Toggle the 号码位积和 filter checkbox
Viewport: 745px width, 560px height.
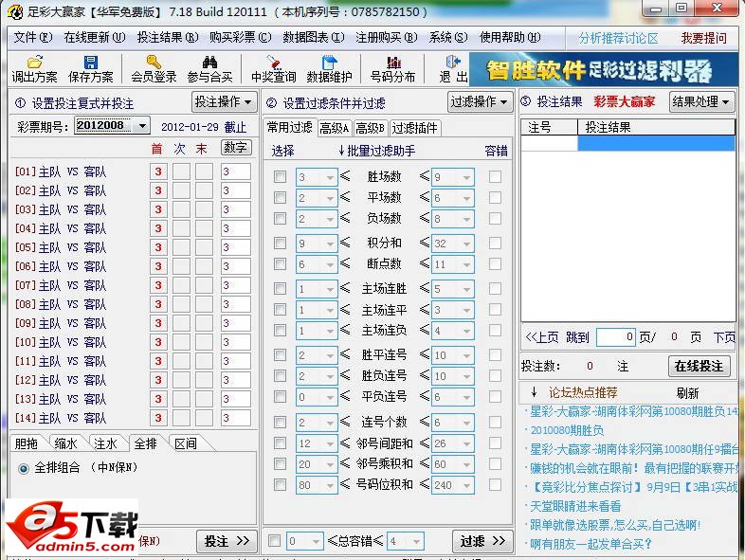(x=280, y=484)
